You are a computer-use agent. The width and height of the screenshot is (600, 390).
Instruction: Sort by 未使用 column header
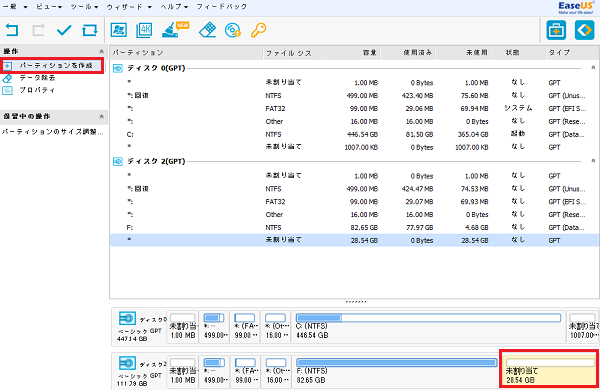[464, 53]
